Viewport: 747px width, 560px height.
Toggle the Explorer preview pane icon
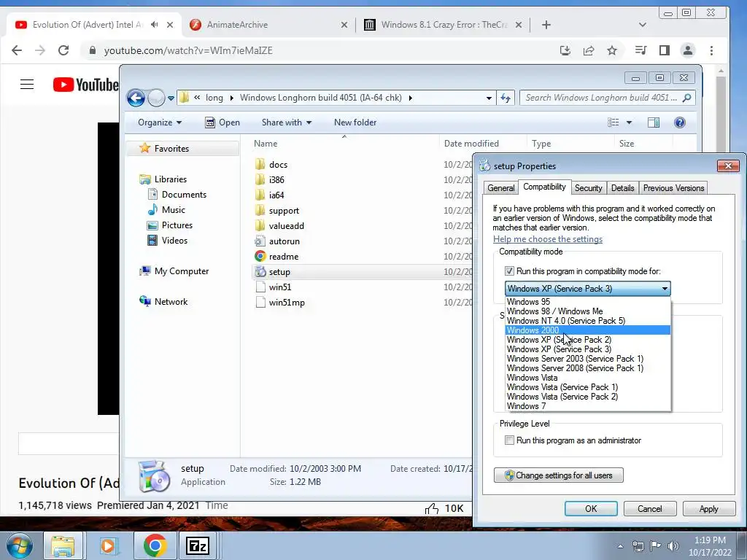(x=654, y=122)
